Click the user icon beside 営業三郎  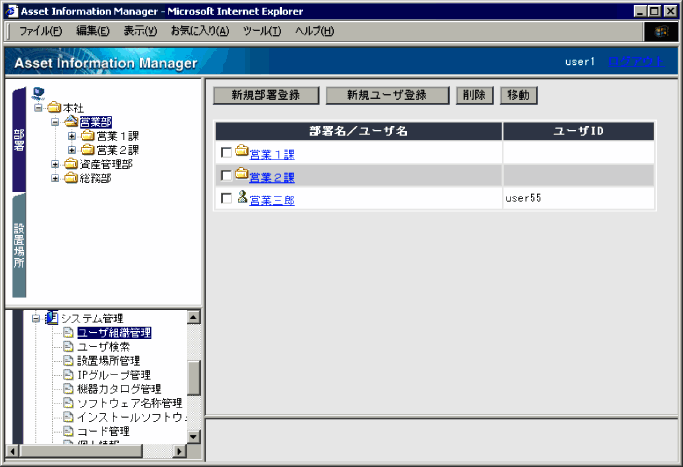pyautogui.click(x=242, y=196)
